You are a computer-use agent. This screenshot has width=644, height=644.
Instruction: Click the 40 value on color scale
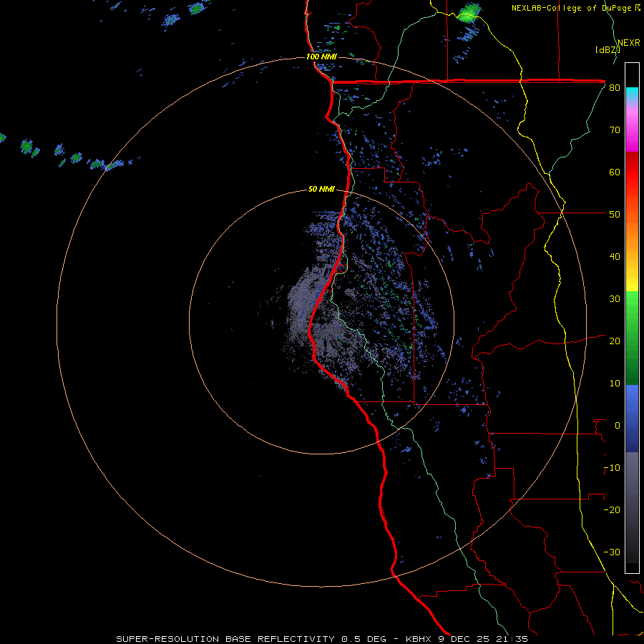point(615,257)
